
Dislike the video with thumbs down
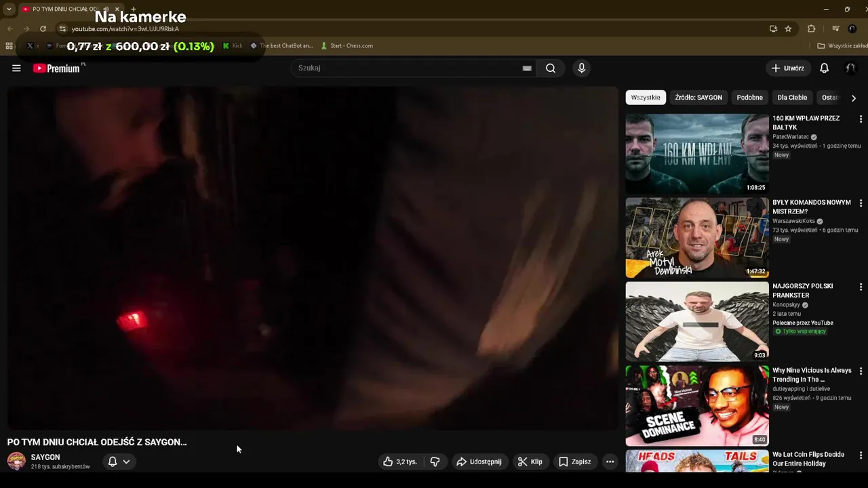coord(435,462)
